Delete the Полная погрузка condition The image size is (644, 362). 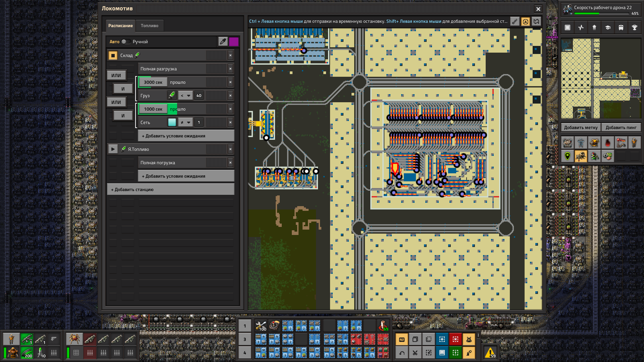[x=230, y=163]
